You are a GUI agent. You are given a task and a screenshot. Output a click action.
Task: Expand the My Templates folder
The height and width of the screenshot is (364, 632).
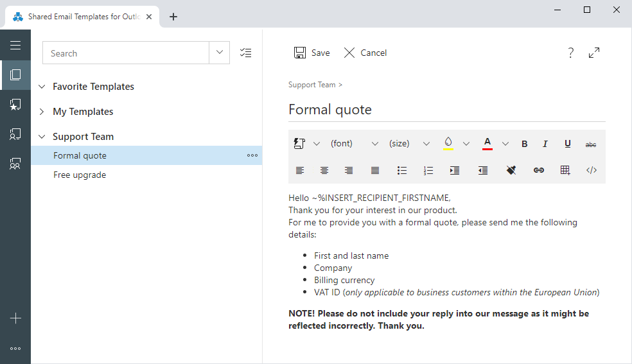(x=42, y=112)
